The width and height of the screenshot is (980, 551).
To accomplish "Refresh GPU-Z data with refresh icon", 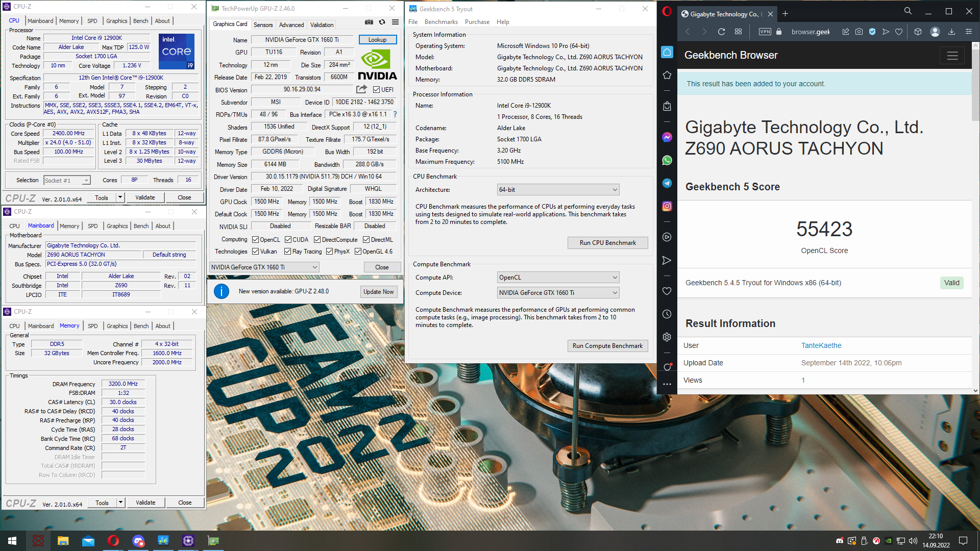I will pyautogui.click(x=382, y=22).
